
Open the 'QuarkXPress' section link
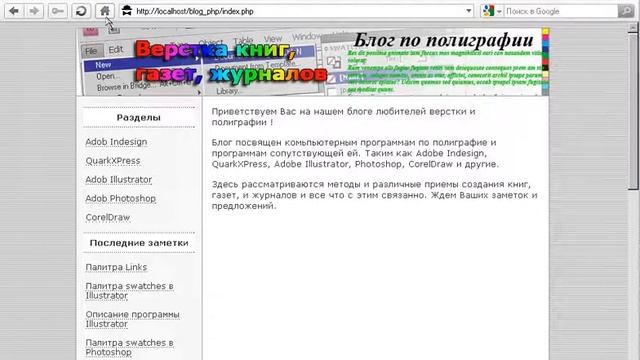[x=113, y=161]
